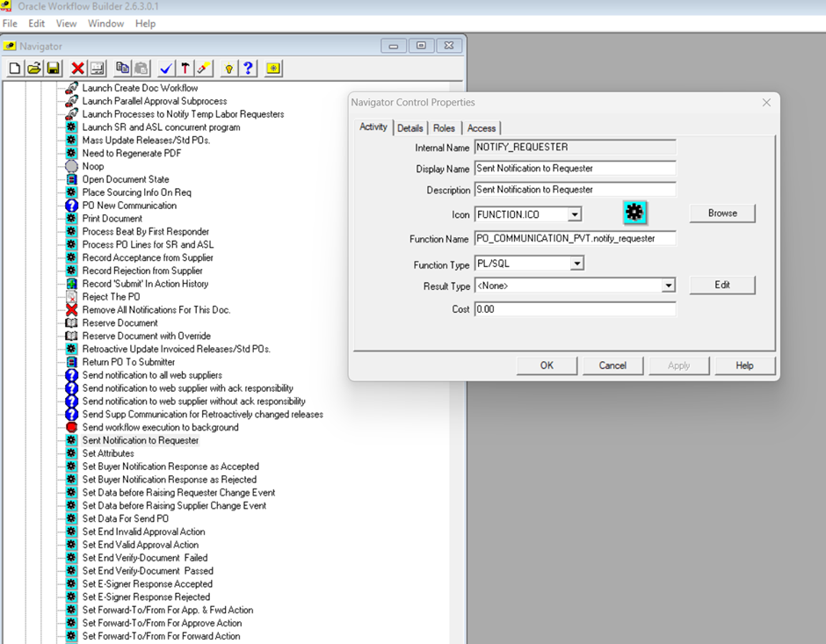Select 'Sent Notification to Requester' tree item
Viewport: 826px width, 644px height.
[x=140, y=441]
